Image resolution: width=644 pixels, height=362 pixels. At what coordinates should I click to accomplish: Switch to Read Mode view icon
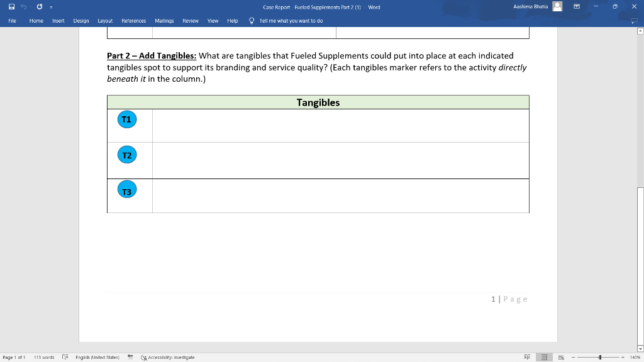(x=528, y=357)
